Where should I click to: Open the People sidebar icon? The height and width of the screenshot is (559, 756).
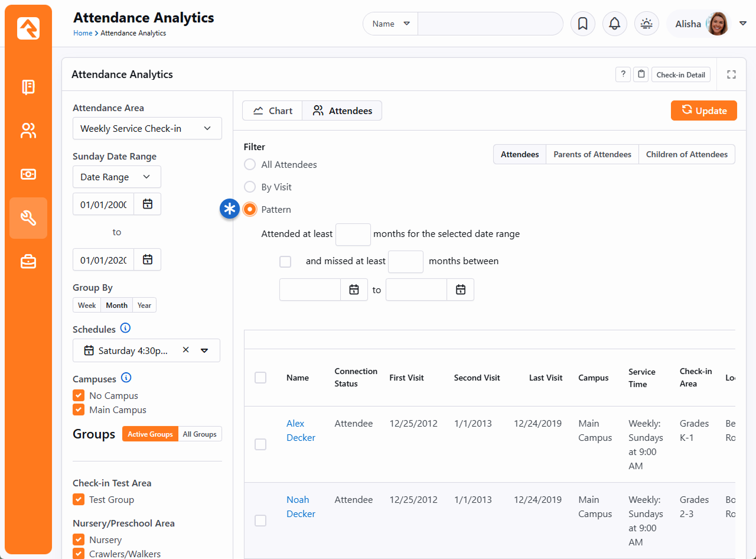coord(28,131)
